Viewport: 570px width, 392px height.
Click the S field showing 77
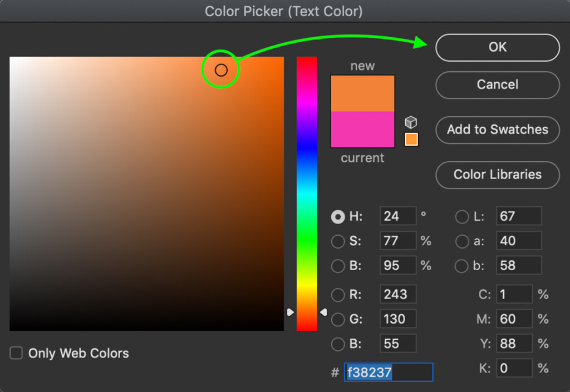(398, 241)
